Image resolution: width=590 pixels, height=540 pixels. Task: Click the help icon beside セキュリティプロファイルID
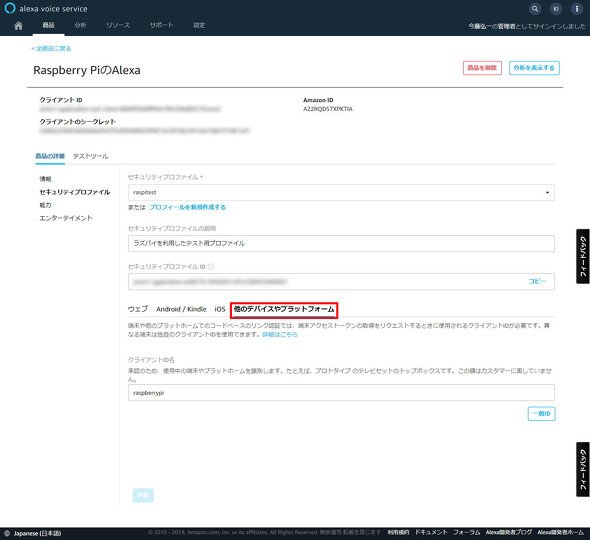point(211,266)
